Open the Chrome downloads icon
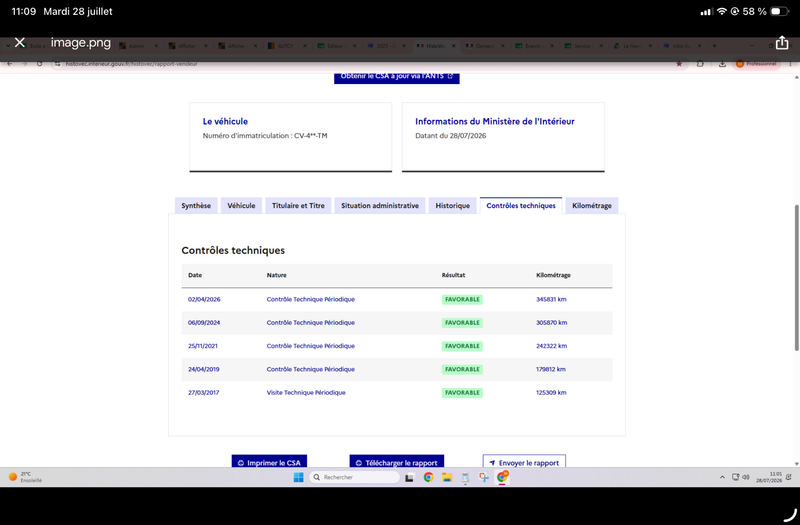Screen dimensions: 800x525 tap(722, 64)
